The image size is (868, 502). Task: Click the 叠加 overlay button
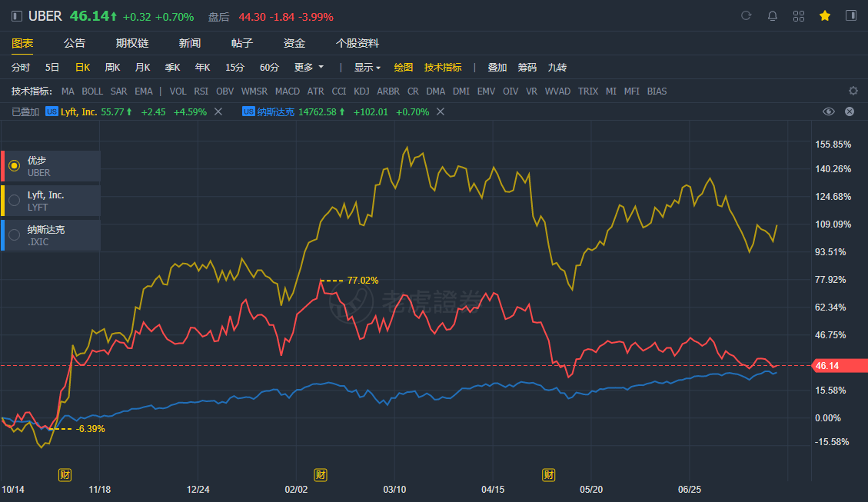coord(497,68)
